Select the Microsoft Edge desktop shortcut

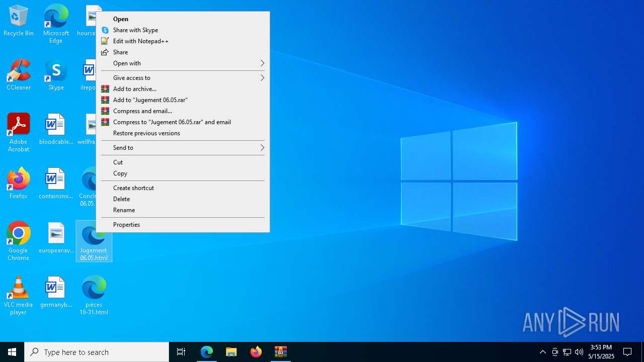tap(56, 24)
